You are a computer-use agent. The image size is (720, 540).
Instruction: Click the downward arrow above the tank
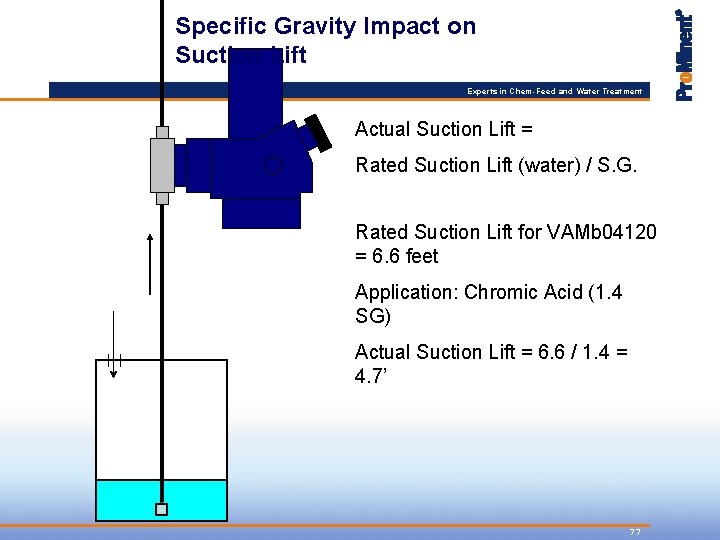[113, 345]
